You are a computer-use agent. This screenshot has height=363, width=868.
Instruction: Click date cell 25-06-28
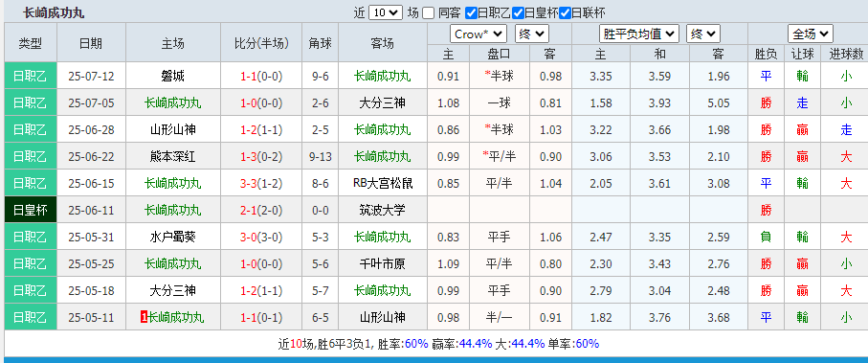(91, 129)
